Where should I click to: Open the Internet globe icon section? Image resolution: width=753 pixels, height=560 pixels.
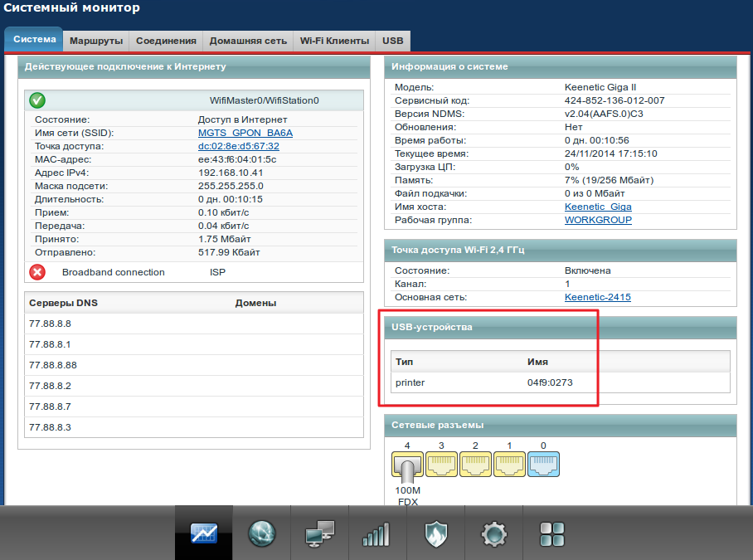(262, 533)
